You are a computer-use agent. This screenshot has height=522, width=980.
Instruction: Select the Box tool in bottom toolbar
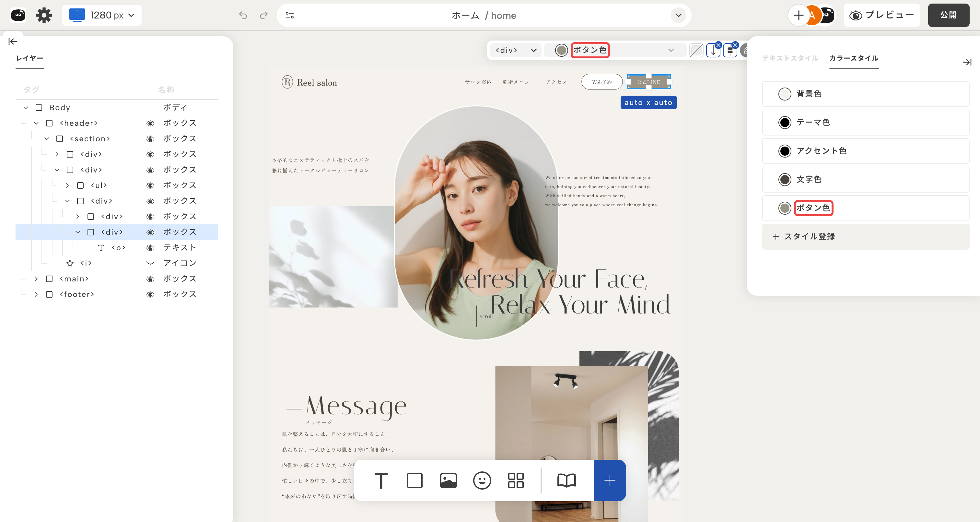coord(415,480)
